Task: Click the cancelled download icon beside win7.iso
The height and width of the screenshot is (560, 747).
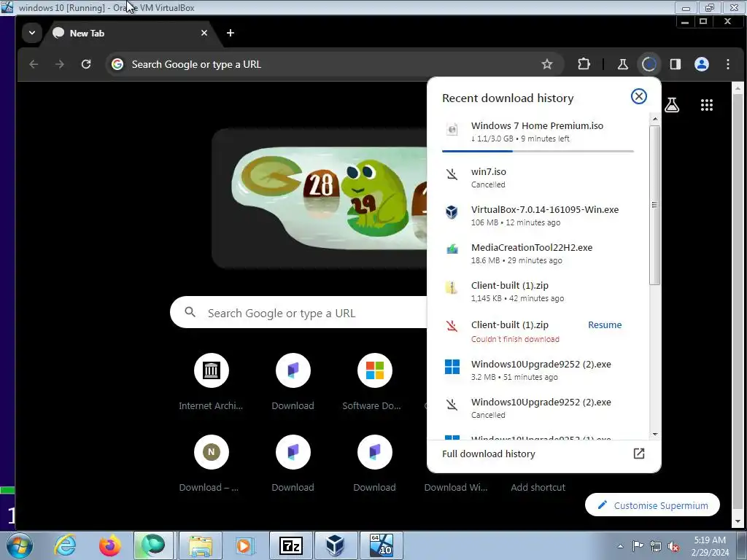Action: pyautogui.click(x=452, y=174)
